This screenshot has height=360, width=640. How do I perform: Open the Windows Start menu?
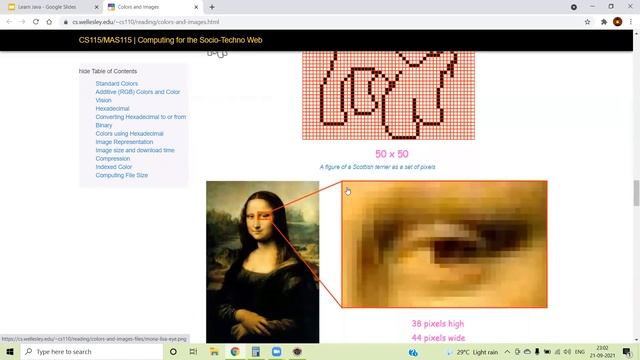(10, 351)
